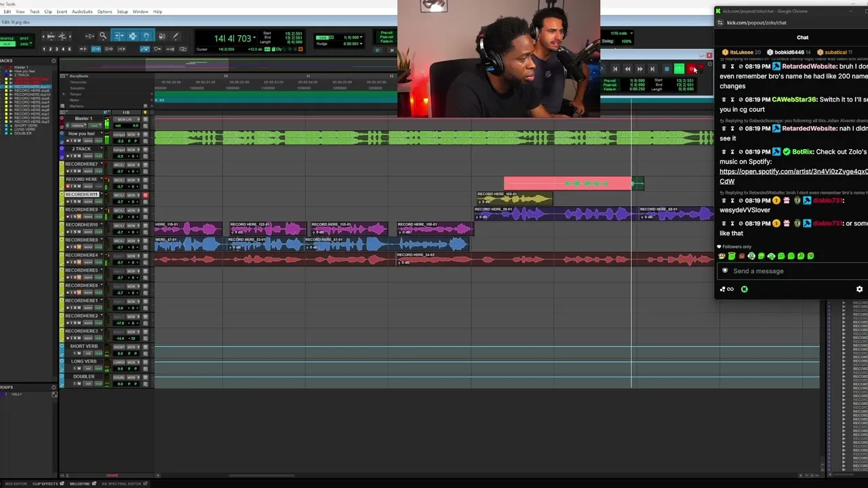
Task: Click the Stop button in the transport window
Action: [x=667, y=68]
